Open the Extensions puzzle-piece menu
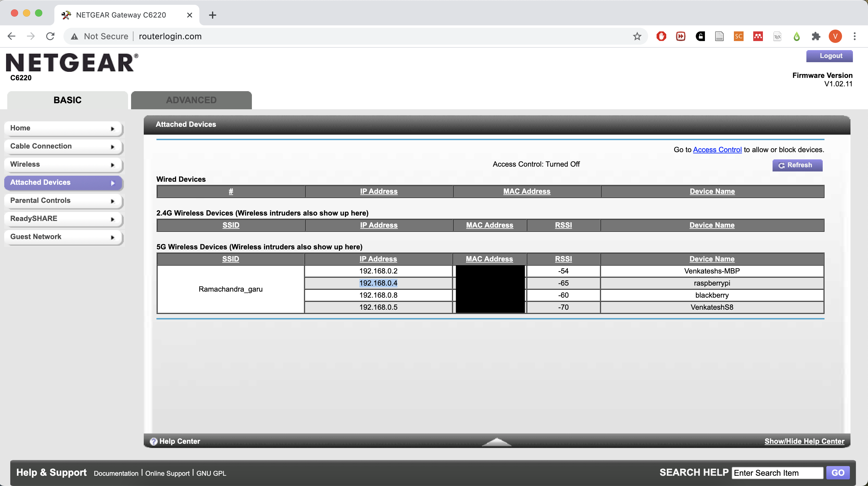The height and width of the screenshot is (486, 868). click(x=816, y=36)
